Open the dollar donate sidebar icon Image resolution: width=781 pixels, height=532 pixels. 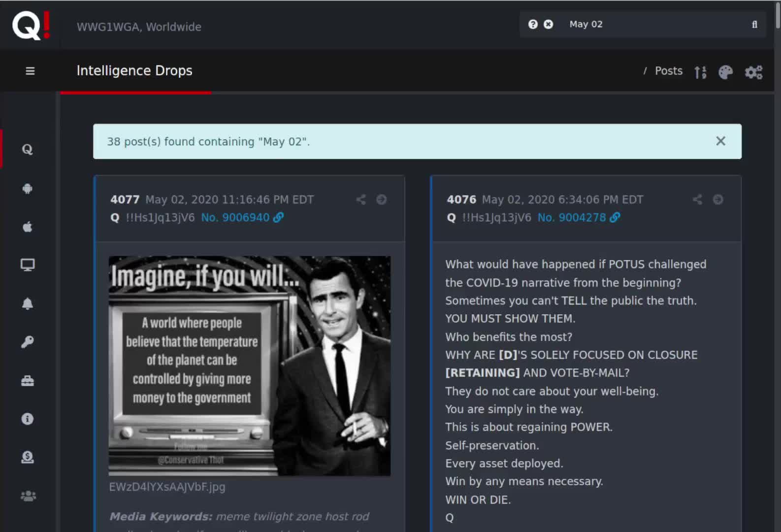point(28,457)
